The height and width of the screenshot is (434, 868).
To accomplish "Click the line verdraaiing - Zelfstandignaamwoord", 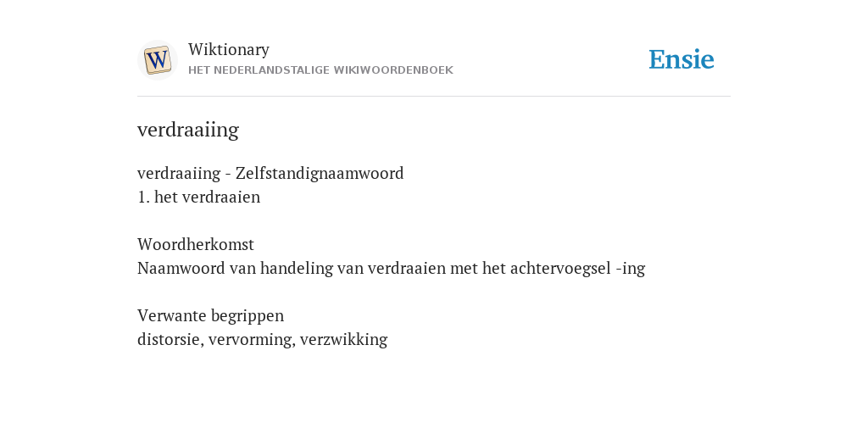I will 270,173.
